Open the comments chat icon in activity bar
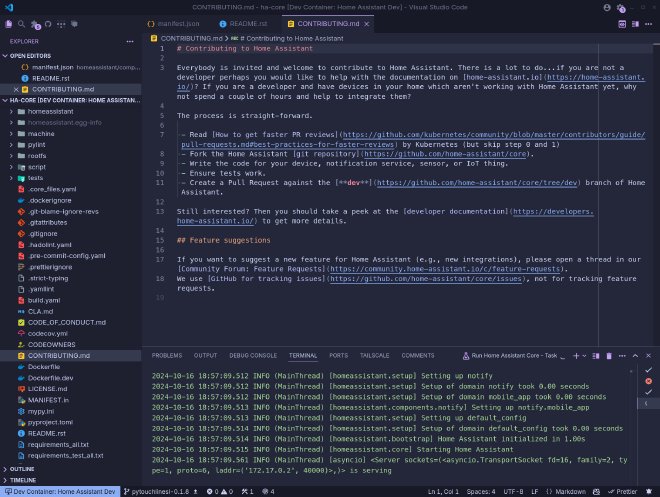The image size is (660, 497). (x=75, y=24)
